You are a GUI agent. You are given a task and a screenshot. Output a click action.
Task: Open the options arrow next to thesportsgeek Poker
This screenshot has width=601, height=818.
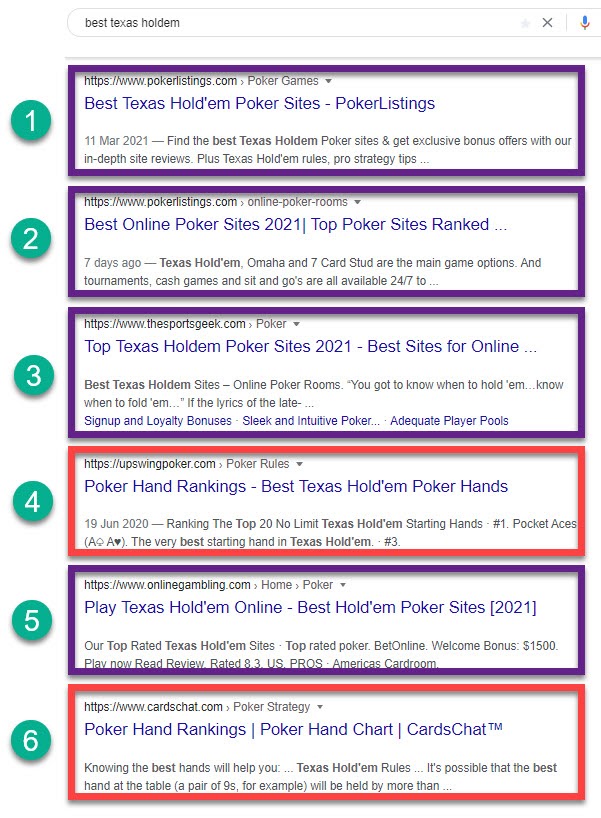pyautogui.click(x=296, y=324)
